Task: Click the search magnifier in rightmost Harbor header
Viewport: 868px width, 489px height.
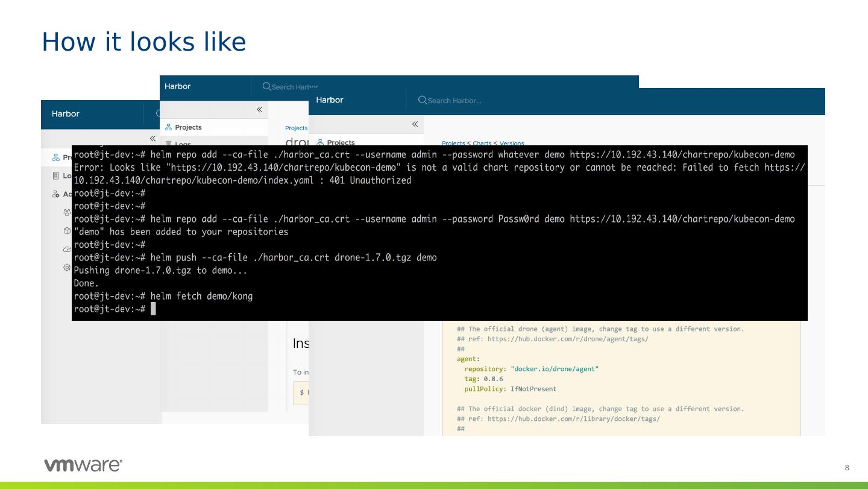Action: click(x=422, y=100)
